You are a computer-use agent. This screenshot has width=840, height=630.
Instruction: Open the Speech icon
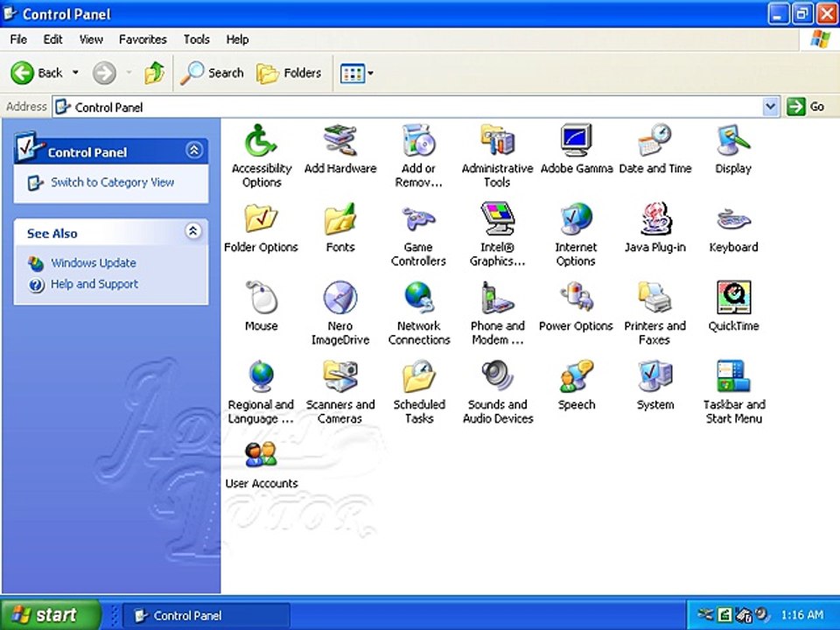(576, 377)
